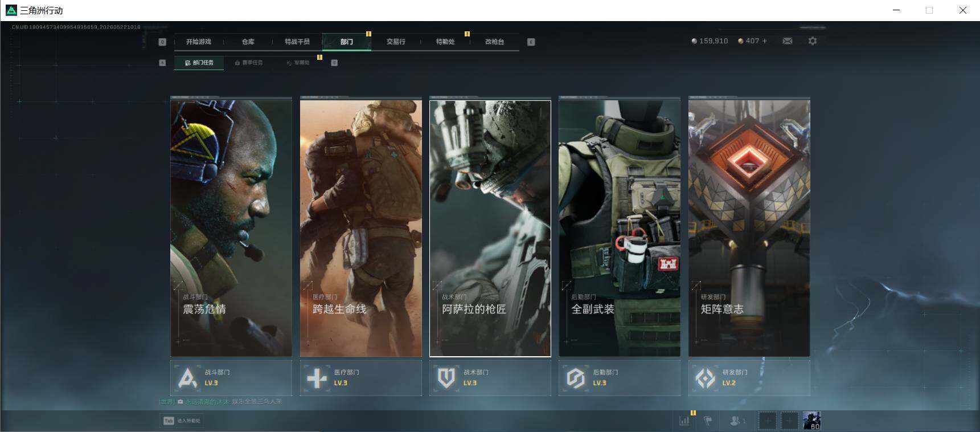
Task: Go to the 特战干员 tab
Action: pyautogui.click(x=297, y=42)
